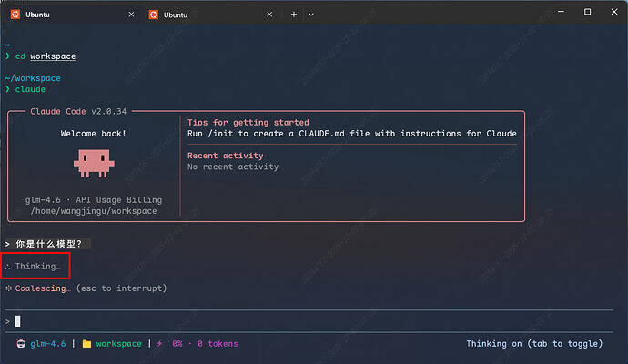Close the terminal window
The width and height of the screenshot is (628, 364).
614,12
